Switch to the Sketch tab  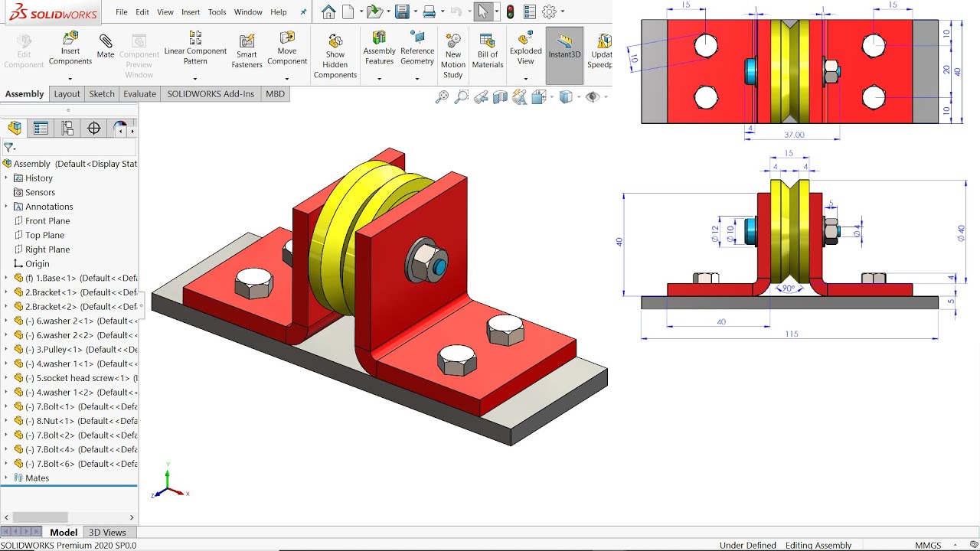pos(102,94)
